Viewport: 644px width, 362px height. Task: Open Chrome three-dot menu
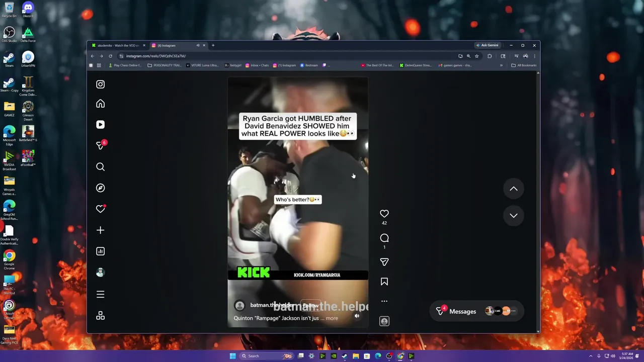click(x=534, y=56)
